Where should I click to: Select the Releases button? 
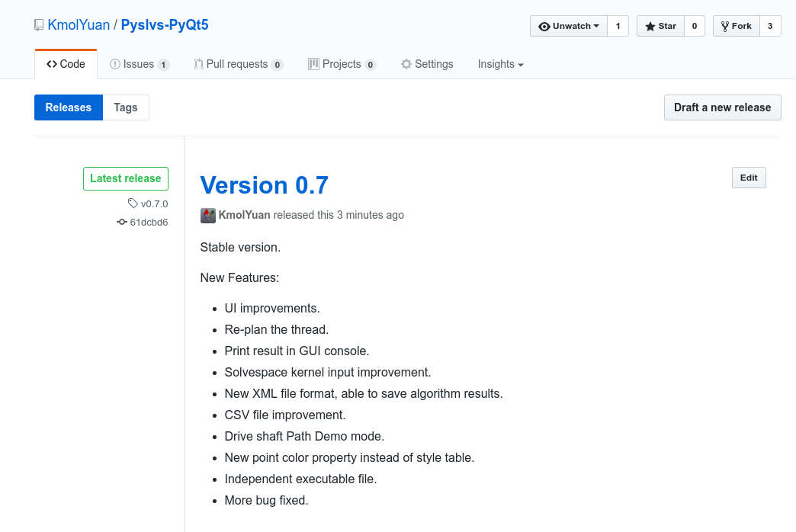pos(69,107)
